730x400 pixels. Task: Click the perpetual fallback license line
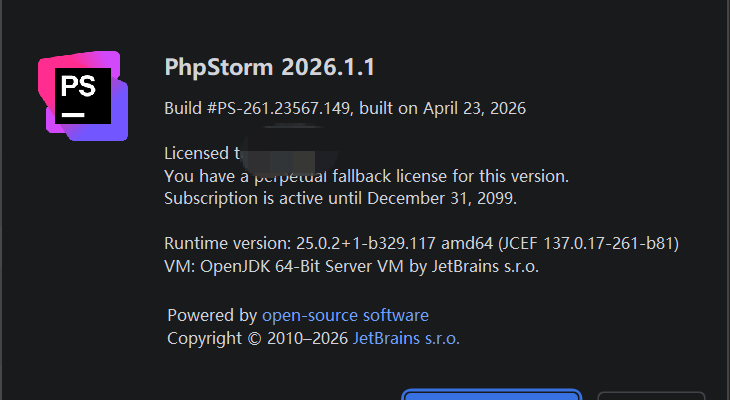point(366,176)
